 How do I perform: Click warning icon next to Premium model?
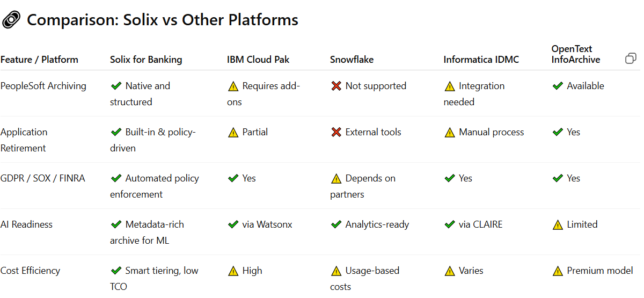pos(558,271)
